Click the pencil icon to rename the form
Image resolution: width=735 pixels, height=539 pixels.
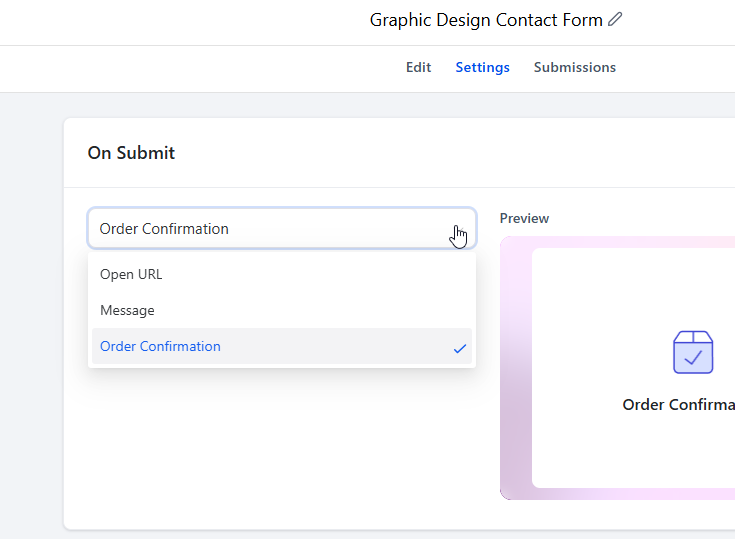point(615,19)
